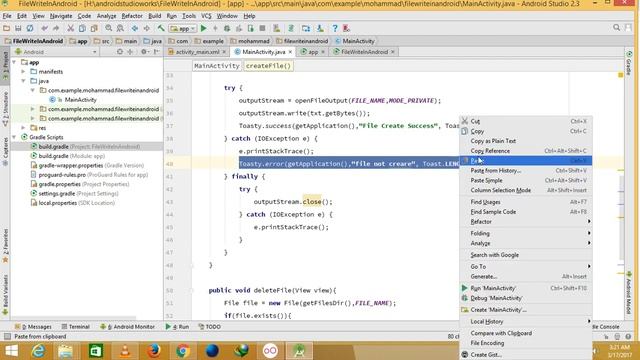Choose Find Usages in context menu
This screenshot has height=360, width=640.
(526, 202)
